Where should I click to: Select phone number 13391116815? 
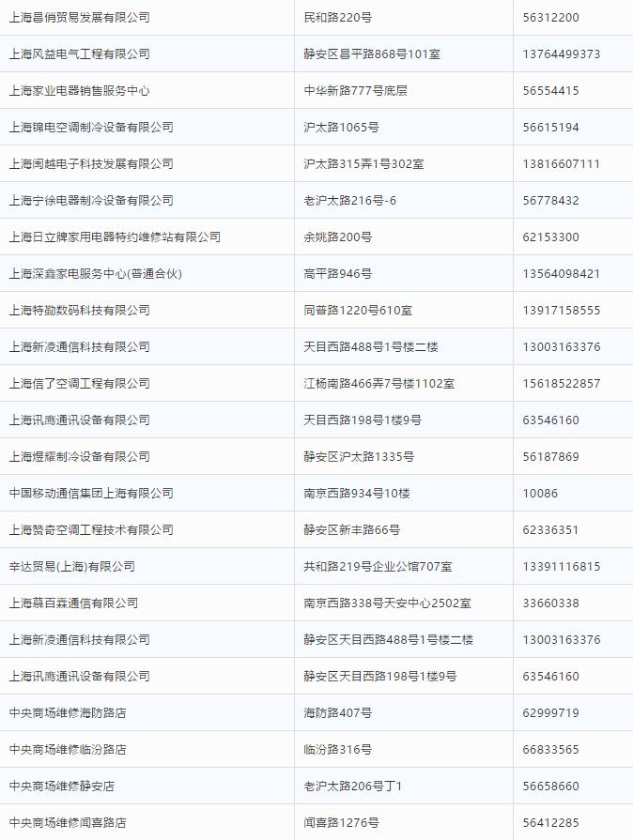click(562, 566)
